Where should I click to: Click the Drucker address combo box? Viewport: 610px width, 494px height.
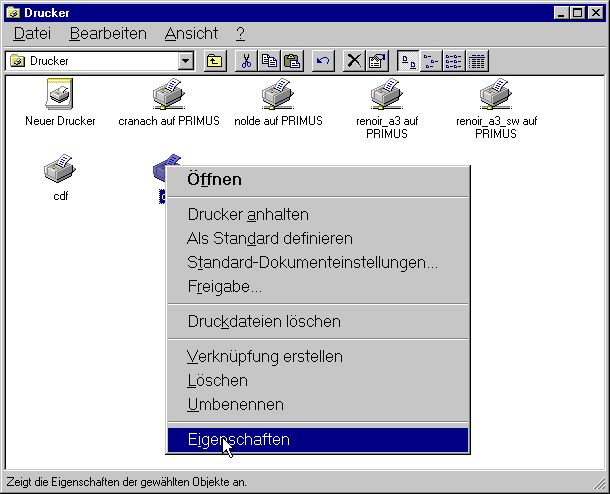click(100, 61)
